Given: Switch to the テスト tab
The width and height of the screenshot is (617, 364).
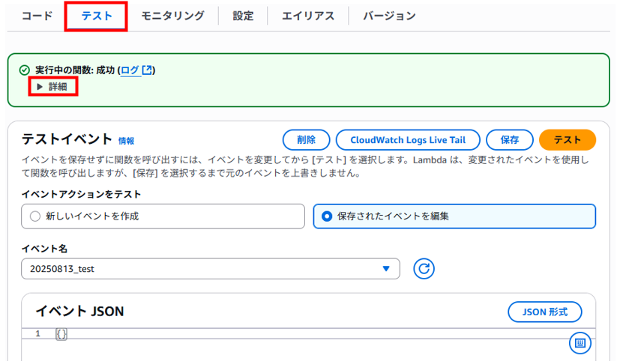Looking at the screenshot, I should click(97, 16).
